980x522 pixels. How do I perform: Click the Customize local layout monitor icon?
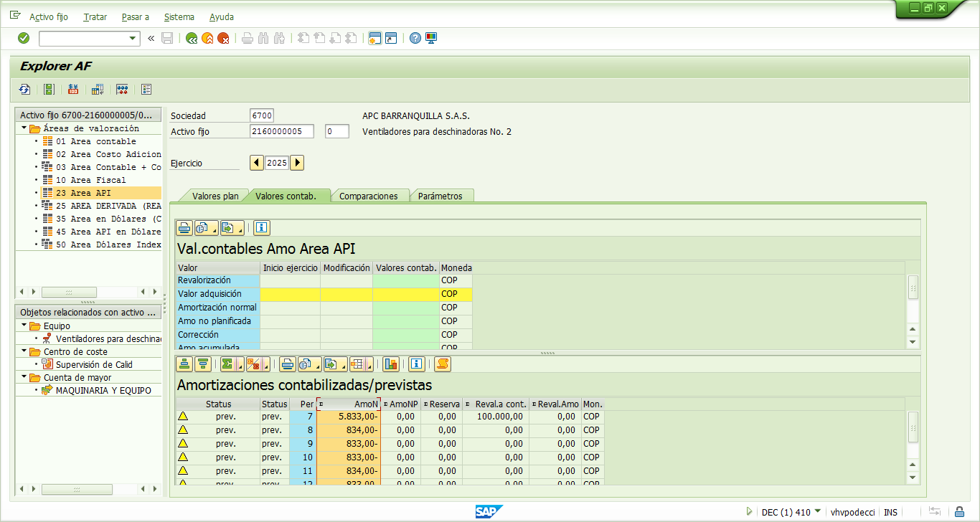pyautogui.click(x=431, y=38)
